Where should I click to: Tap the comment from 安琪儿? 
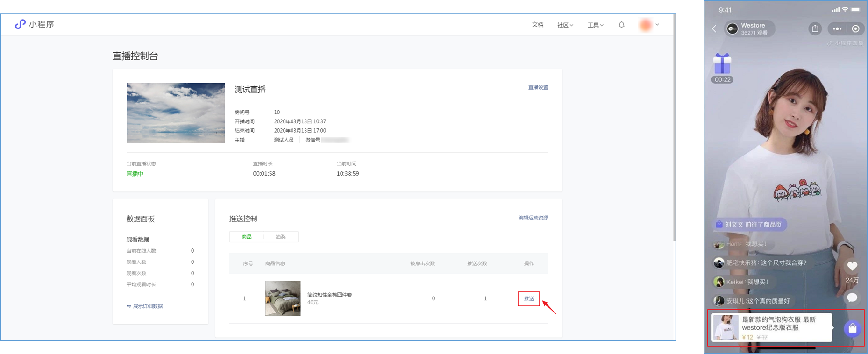click(753, 301)
